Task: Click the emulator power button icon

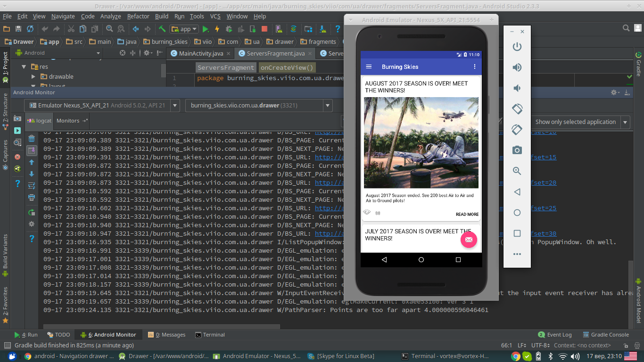Action: click(517, 47)
